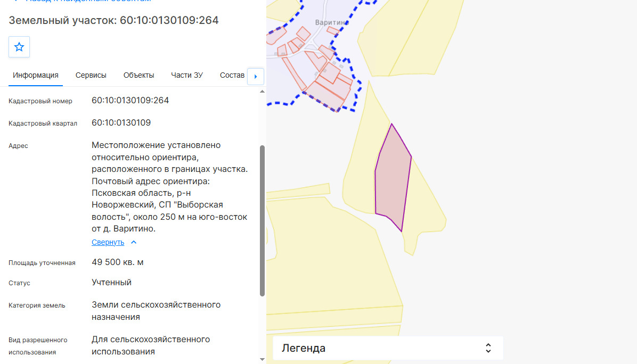Viewport: 637px width, 364px height.
Task: Click the scrollbar up arrow in info panel
Action: [262, 92]
